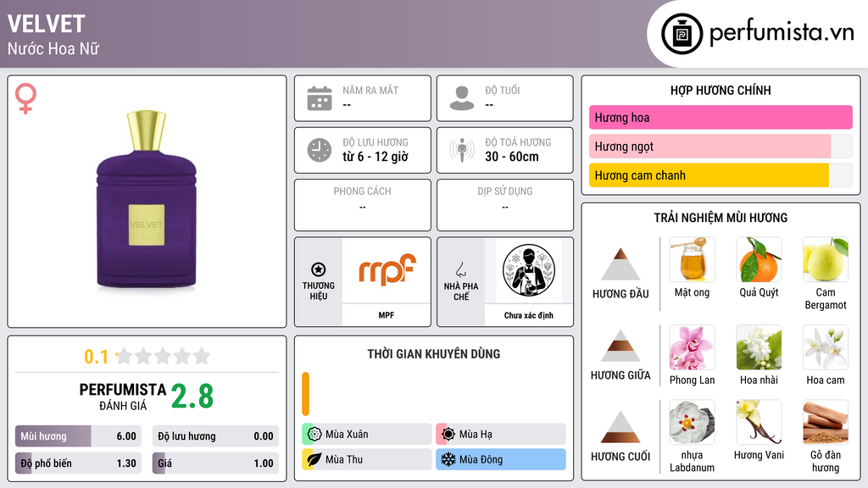Click the Độ toả hương sillage icon
Image resolution: width=868 pixels, height=488 pixels.
462,150
